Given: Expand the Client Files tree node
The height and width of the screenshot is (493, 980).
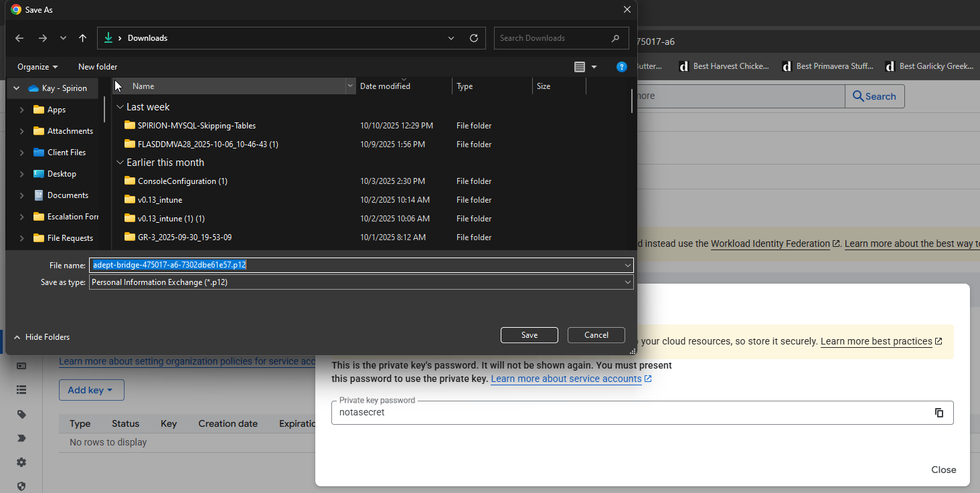Looking at the screenshot, I should [22, 153].
